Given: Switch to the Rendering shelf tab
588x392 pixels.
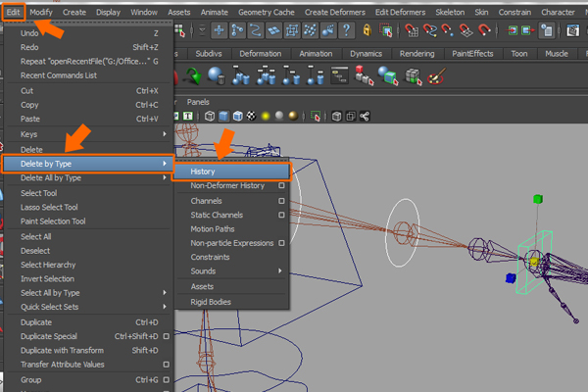Looking at the screenshot, I should (417, 54).
